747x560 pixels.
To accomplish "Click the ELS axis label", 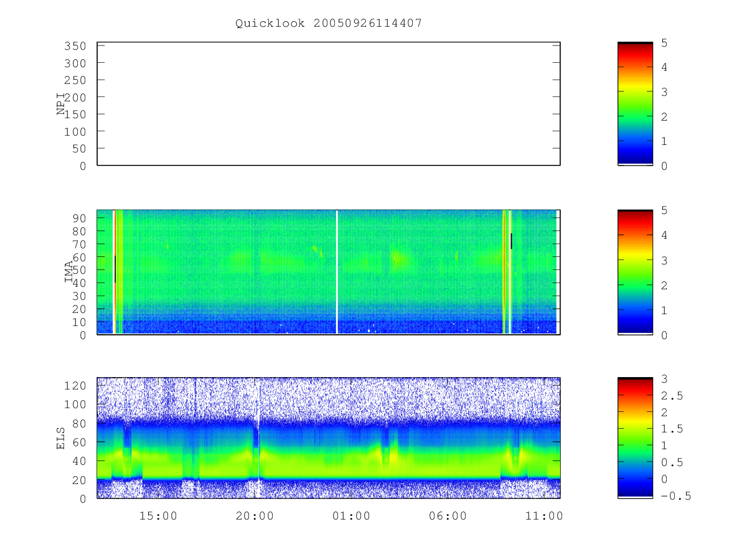I will 61,438.
